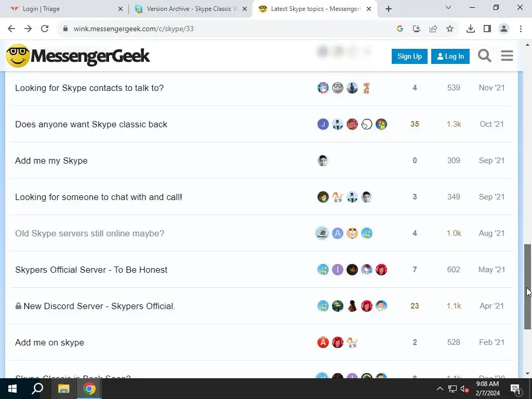Open the taskbar search icon
The image size is (532, 399).
(x=37, y=389)
